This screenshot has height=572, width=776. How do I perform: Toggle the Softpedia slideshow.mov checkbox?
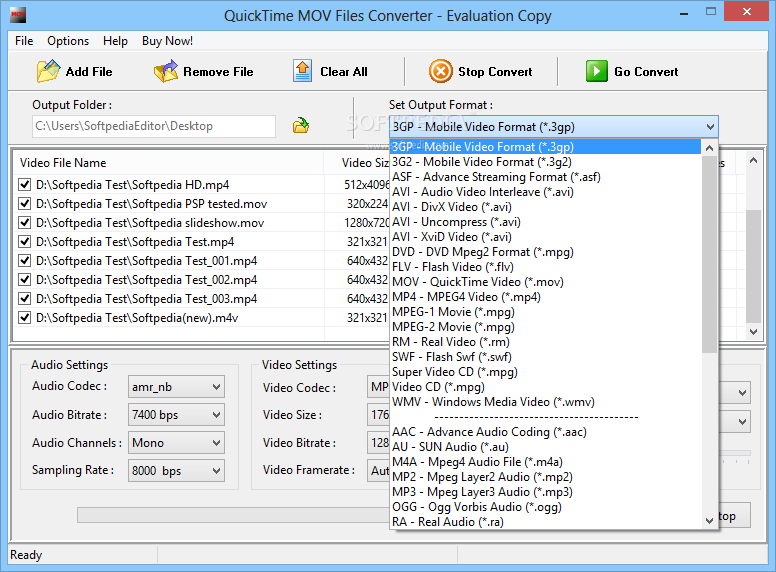24,223
